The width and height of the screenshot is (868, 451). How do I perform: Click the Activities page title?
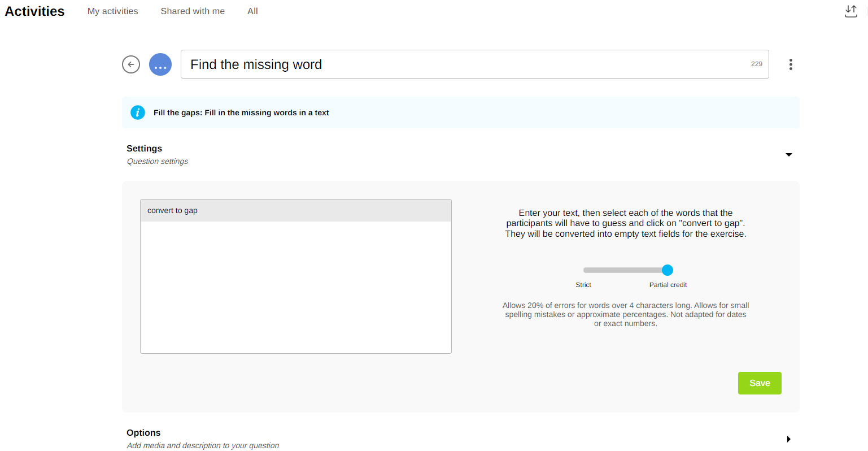[35, 11]
